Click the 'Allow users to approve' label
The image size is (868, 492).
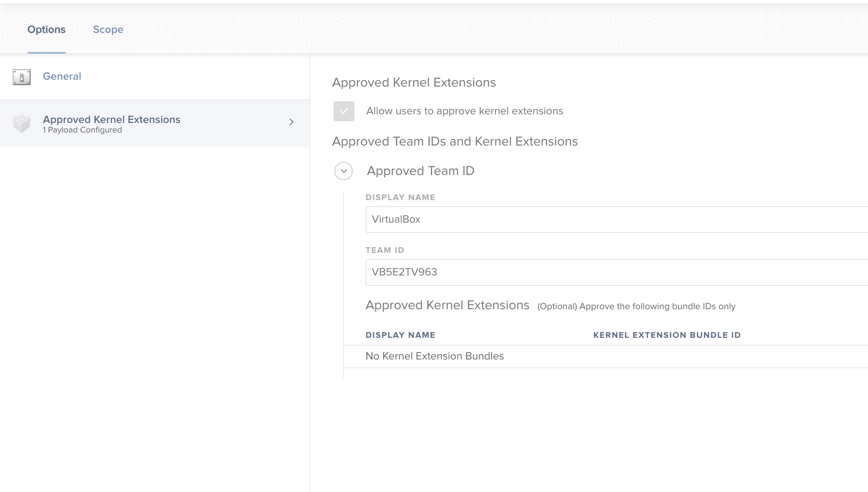(464, 111)
